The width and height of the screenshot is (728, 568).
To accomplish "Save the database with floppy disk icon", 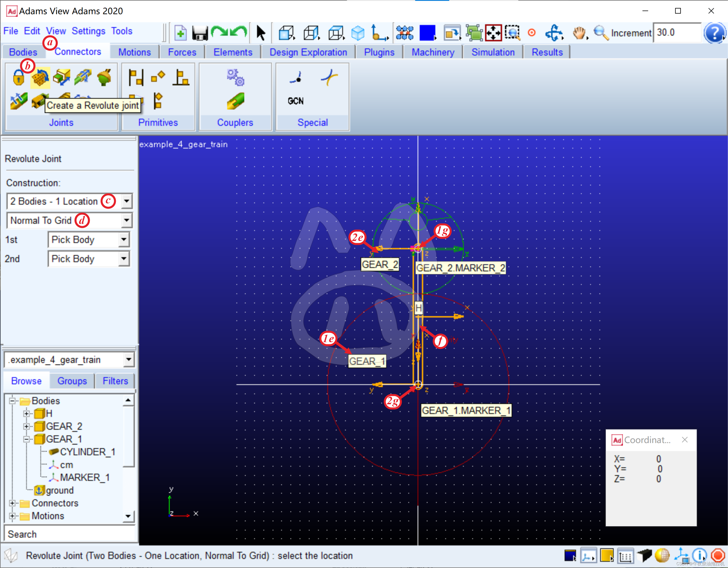I will (200, 33).
